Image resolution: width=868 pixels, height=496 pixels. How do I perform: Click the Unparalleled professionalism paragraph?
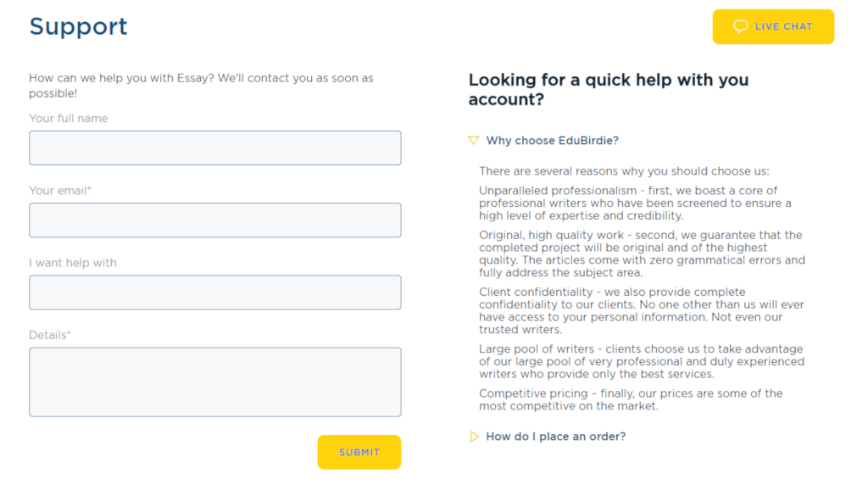tap(636, 203)
